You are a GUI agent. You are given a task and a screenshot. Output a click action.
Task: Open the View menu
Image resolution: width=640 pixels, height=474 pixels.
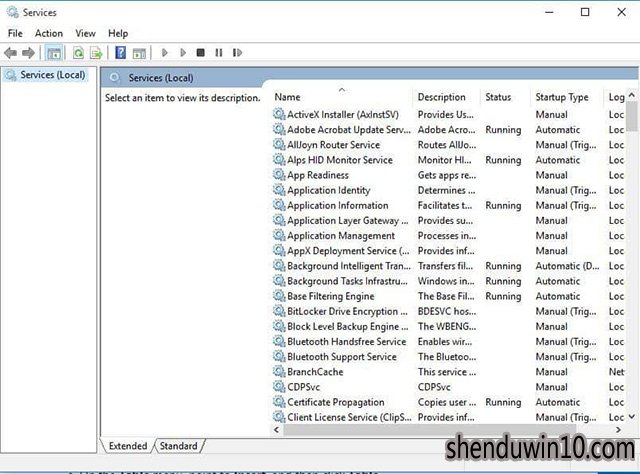click(85, 33)
